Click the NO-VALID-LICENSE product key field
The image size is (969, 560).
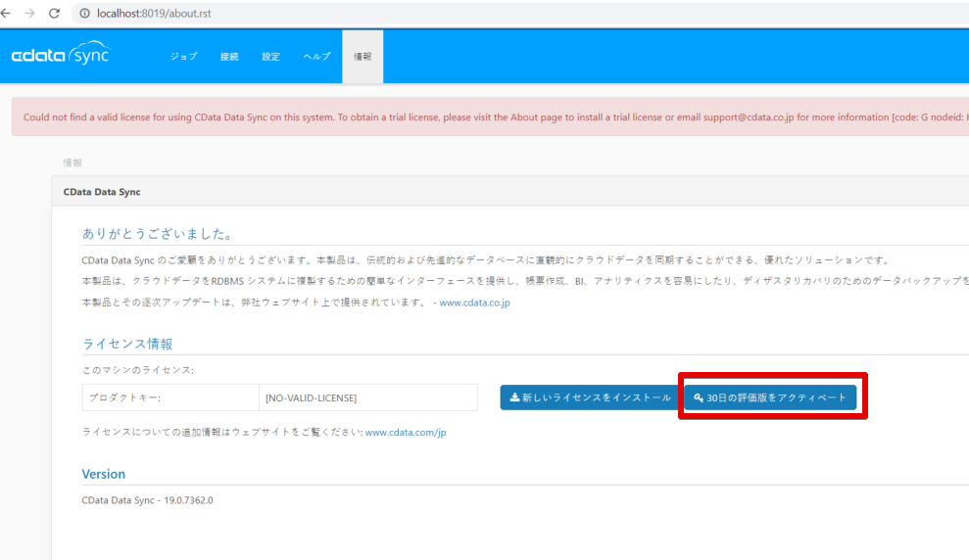point(368,397)
